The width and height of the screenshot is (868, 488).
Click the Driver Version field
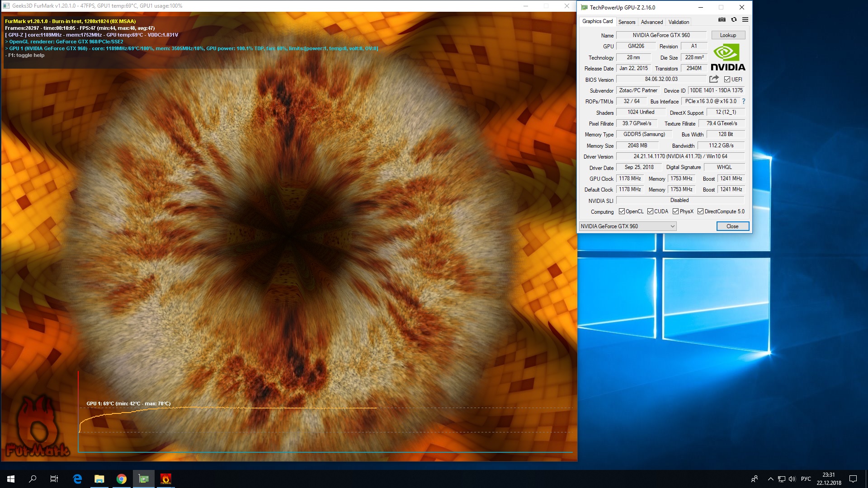pyautogui.click(x=680, y=156)
